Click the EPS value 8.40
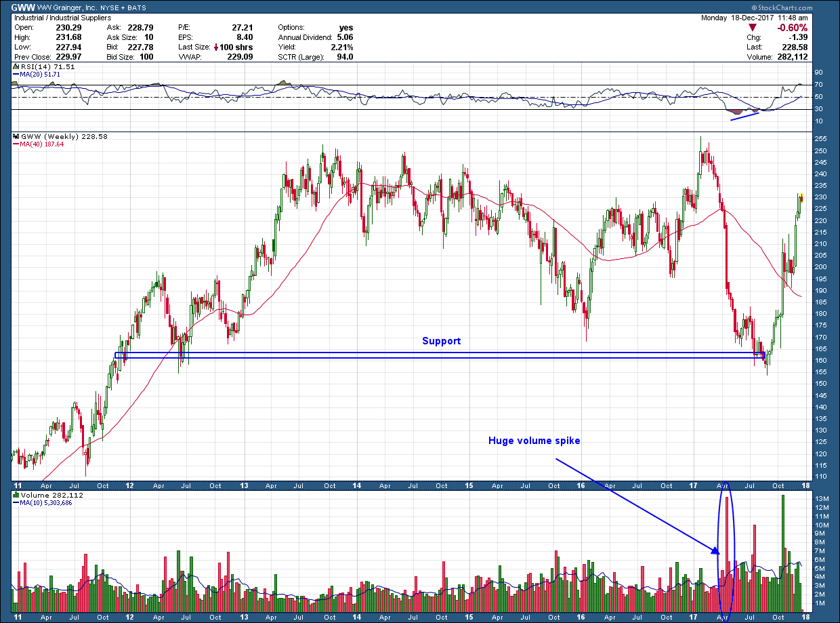Screen dimensions: 840x623 [245, 37]
